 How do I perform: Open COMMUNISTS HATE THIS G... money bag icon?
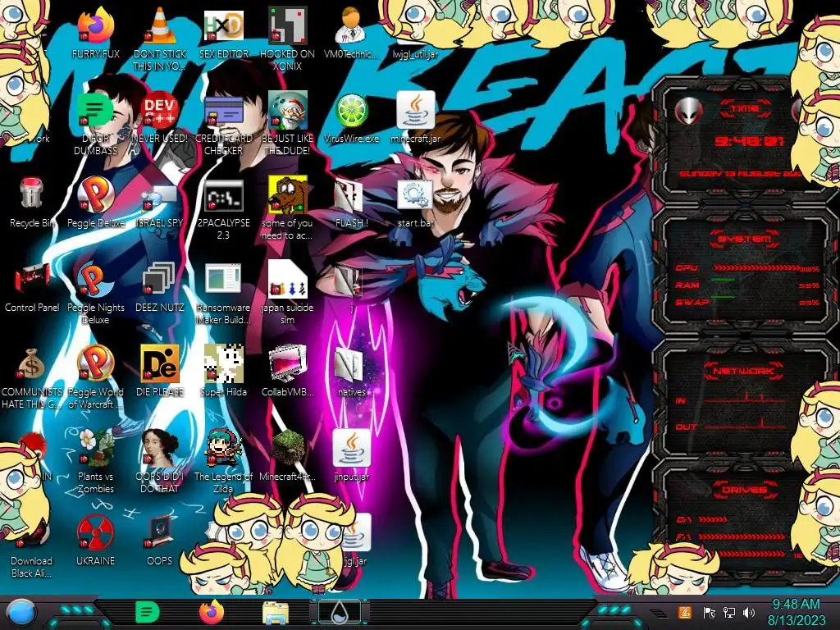(x=32, y=364)
